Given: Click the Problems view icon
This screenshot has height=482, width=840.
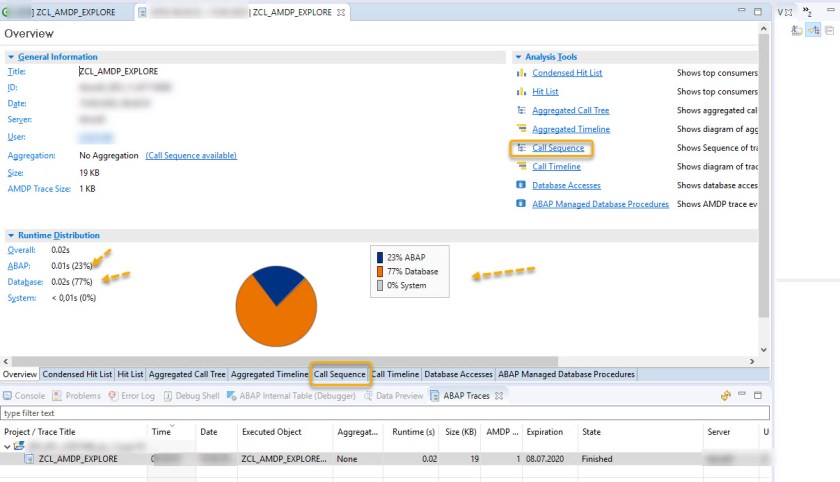Looking at the screenshot, I should [57, 396].
